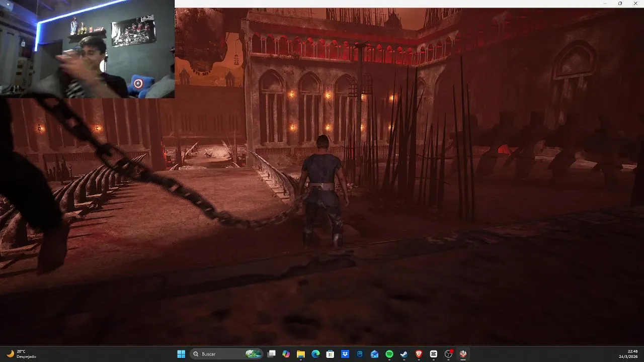This screenshot has width=644, height=362.
Task: Open the blue mouse app icon in taskbar
Action: (x=360, y=354)
